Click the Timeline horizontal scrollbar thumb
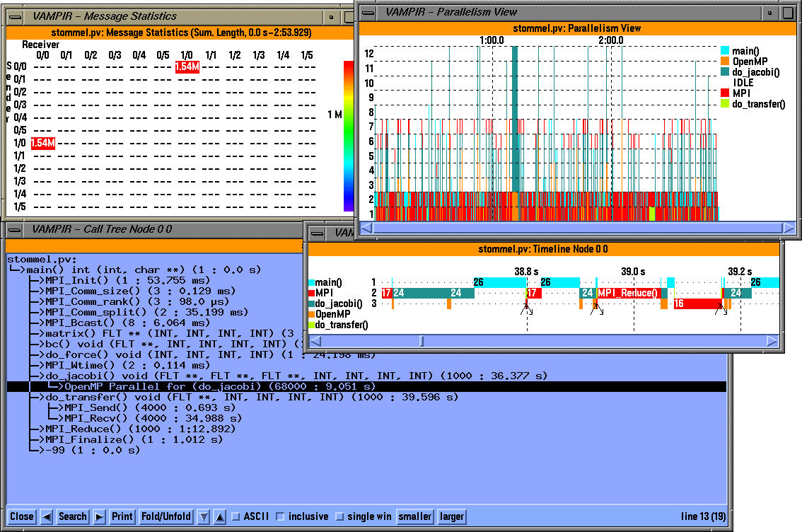 click(422, 341)
